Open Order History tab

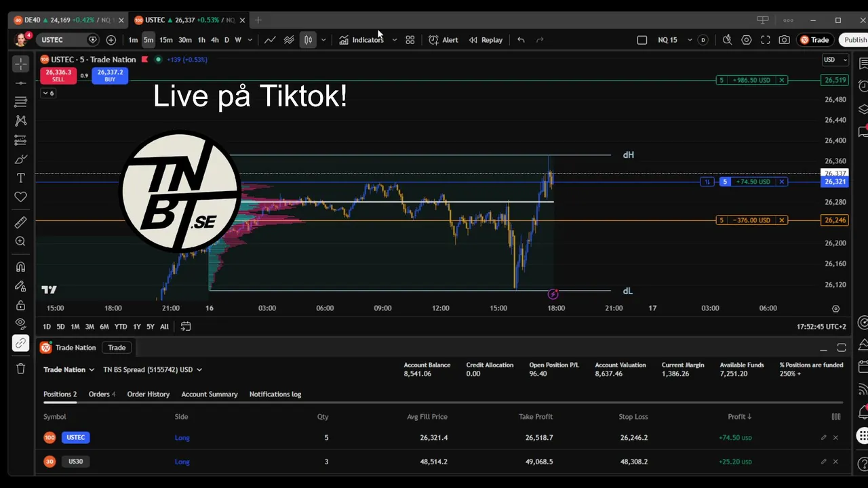click(x=148, y=394)
